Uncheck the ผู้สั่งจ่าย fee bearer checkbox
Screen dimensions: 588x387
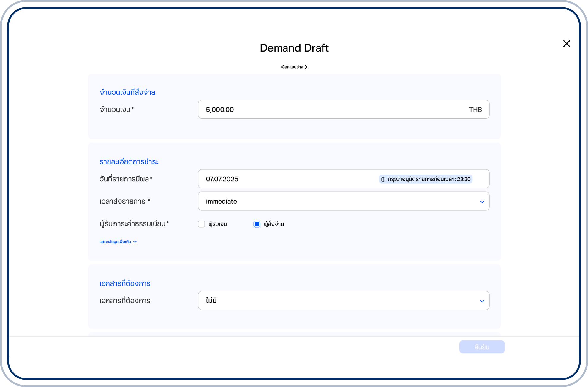pyautogui.click(x=257, y=224)
